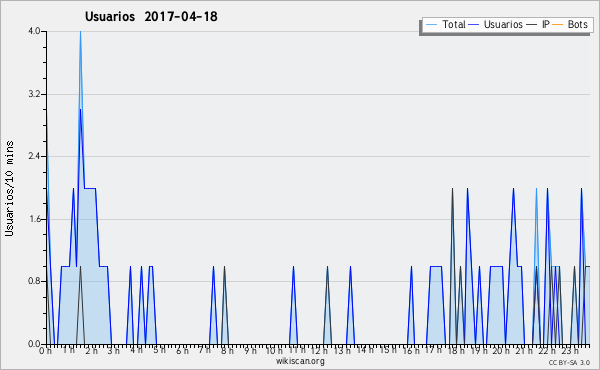Click the x-axis label '7 h'
The image size is (600, 370).
point(205,350)
